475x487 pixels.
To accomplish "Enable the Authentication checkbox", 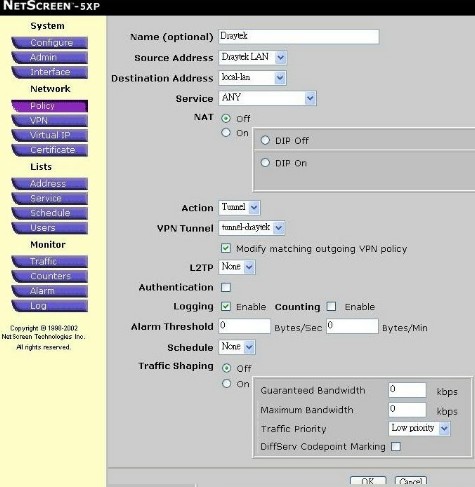I will (x=226, y=287).
